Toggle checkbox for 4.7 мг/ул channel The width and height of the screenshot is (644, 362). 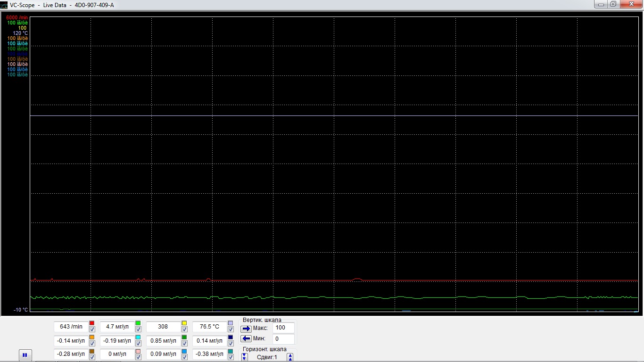[138, 329]
